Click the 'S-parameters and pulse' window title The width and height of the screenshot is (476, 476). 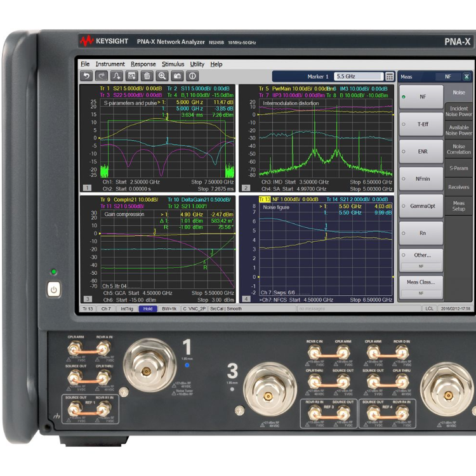[130, 103]
